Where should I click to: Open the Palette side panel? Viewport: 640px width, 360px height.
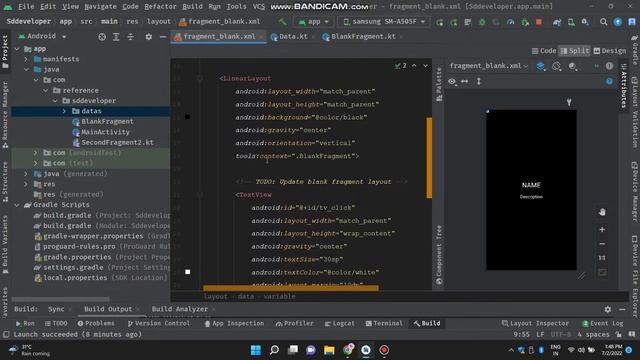click(x=439, y=84)
